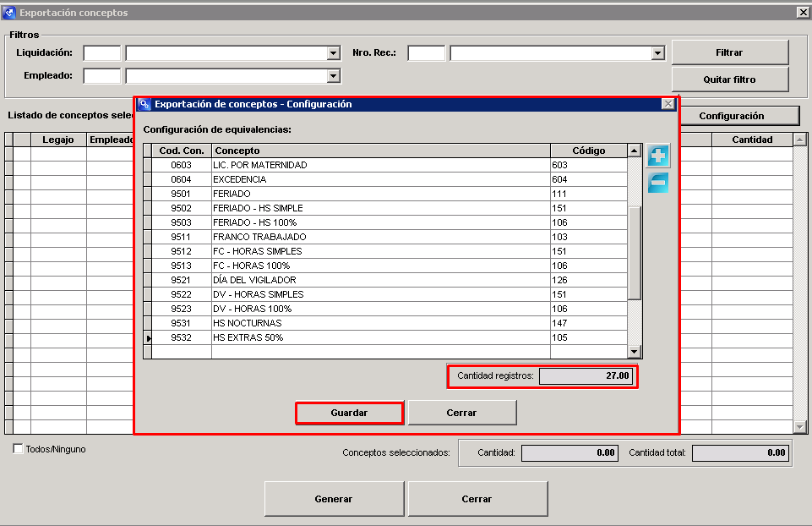Click the main listing scroll up arrow

click(800, 140)
